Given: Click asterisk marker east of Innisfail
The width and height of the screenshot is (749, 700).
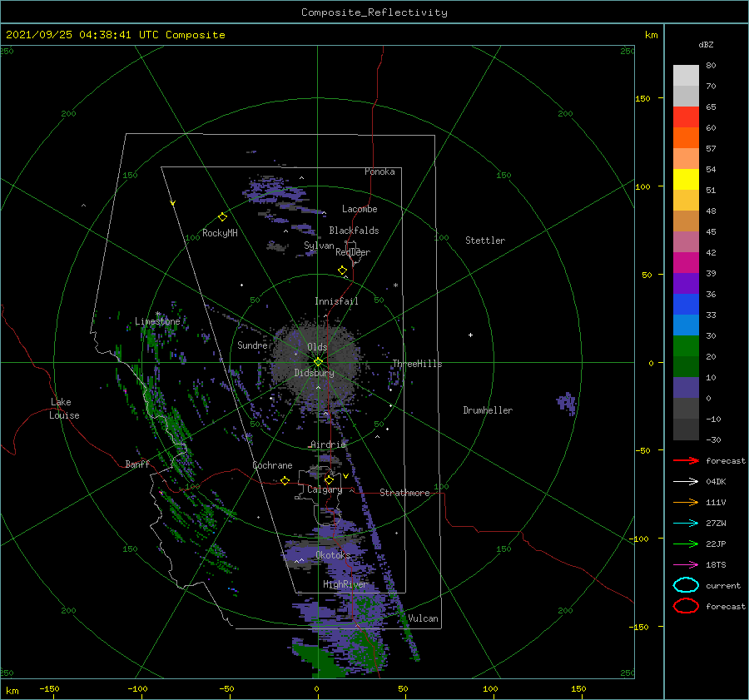Looking at the screenshot, I should [395, 285].
